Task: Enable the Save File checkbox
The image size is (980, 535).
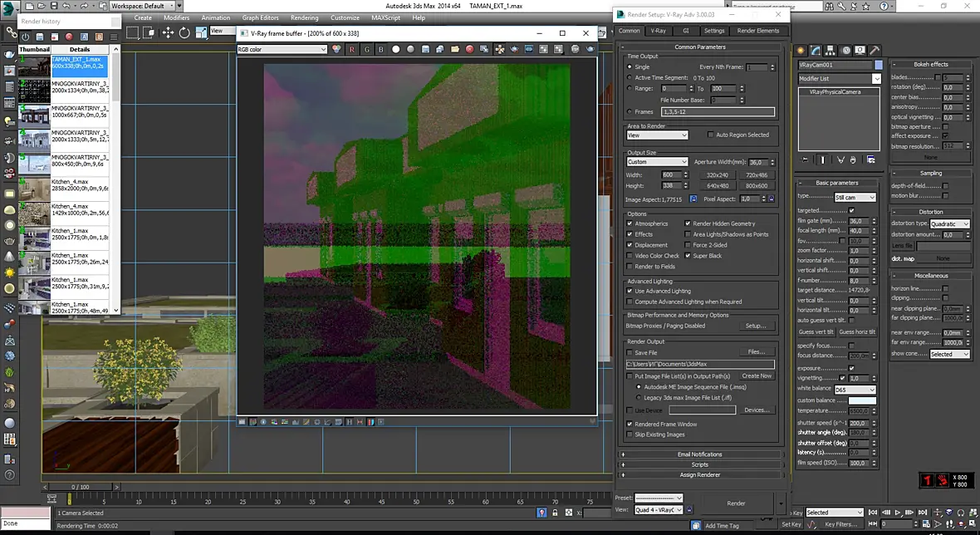Action: (x=630, y=352)
